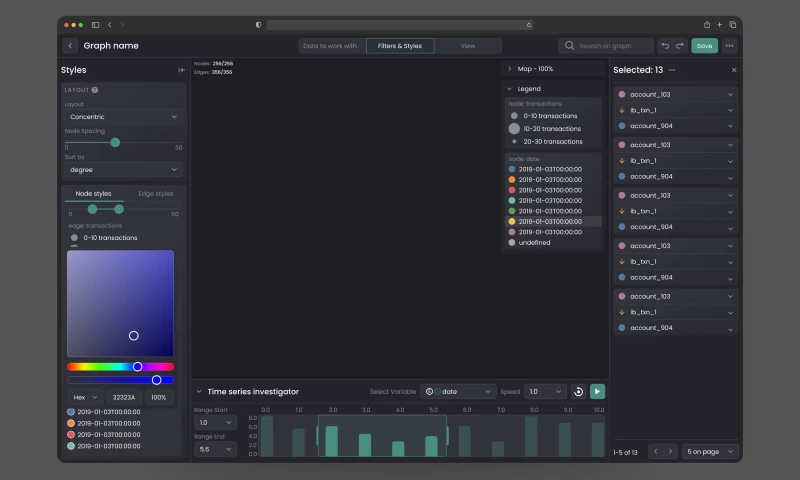800x480 pixels.
Task: Click the Layout help question mark icon
Action: (x=95, y=90)
